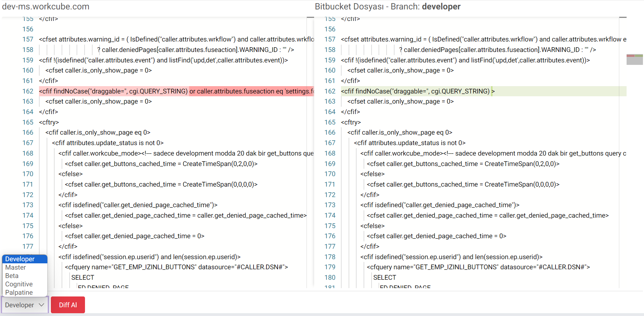Click green addition marker in diff overview
Viewport: 644px width, 316px height.
[x=638, y=56]
